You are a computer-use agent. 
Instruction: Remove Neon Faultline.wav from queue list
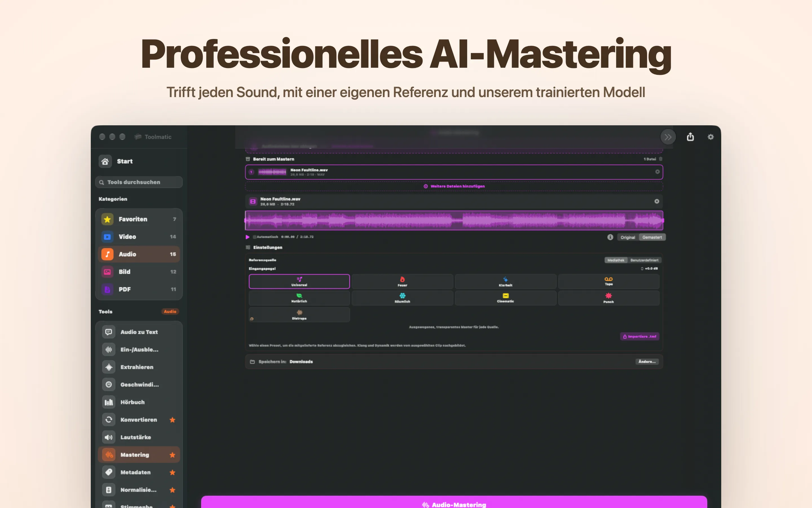point(657,172)
